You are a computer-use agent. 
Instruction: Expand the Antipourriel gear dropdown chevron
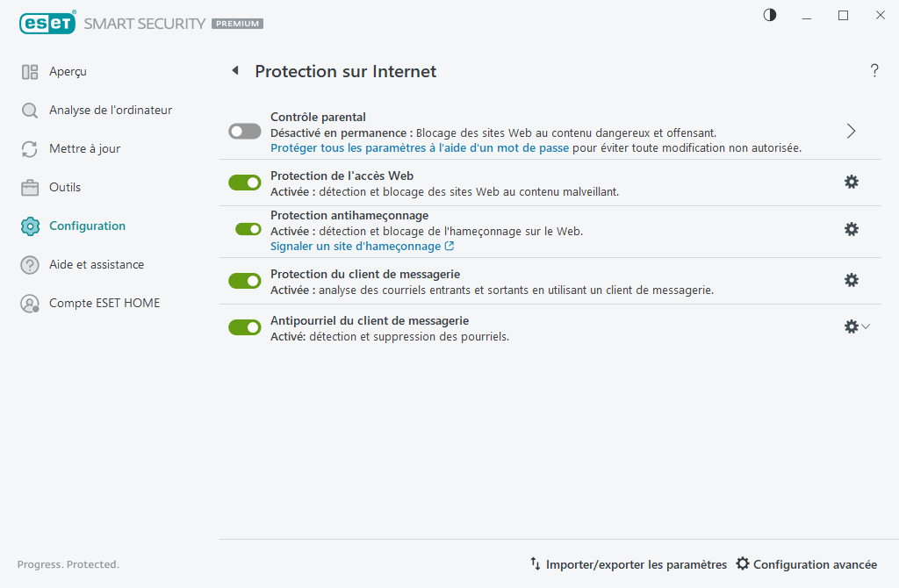pyautogui.click(x=867, y=326)
